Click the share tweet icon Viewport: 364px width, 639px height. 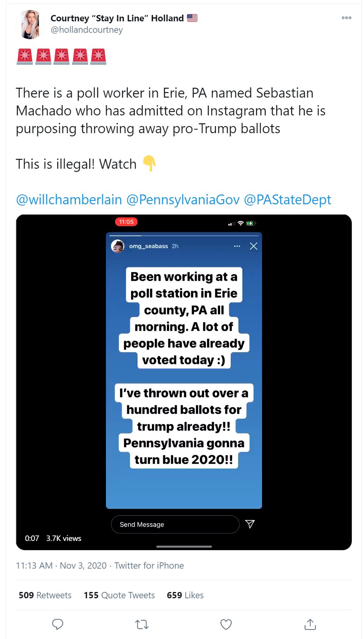click(310, 624)
